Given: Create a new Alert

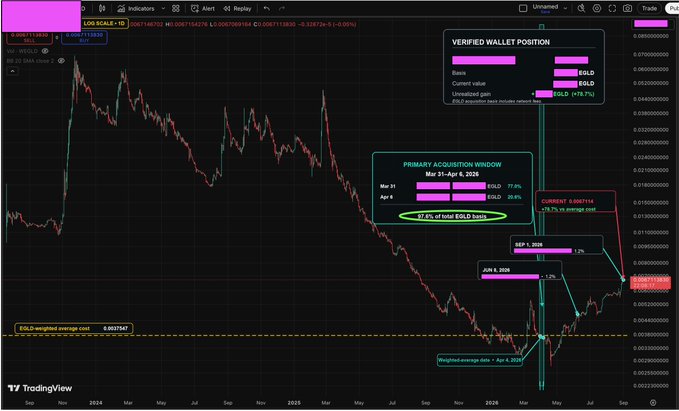Looking at the screenshot, I should pos(203,8).
